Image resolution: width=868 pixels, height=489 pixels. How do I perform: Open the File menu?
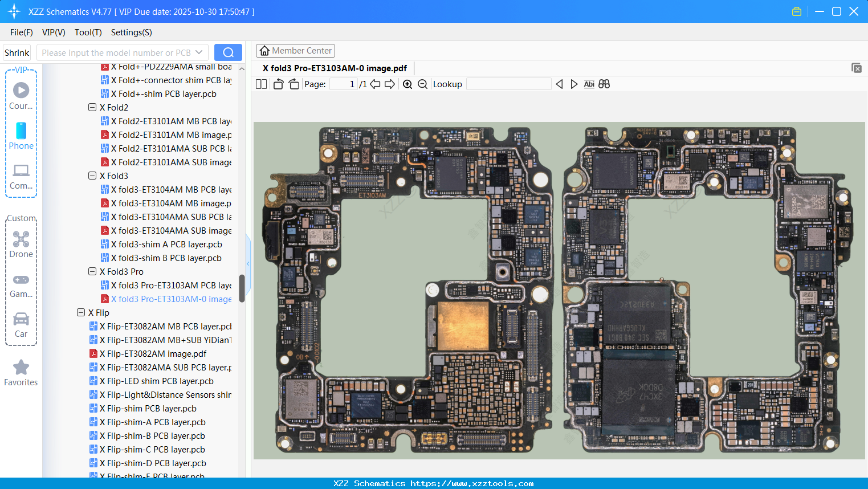pyautogui.click(x=22, y=32)
